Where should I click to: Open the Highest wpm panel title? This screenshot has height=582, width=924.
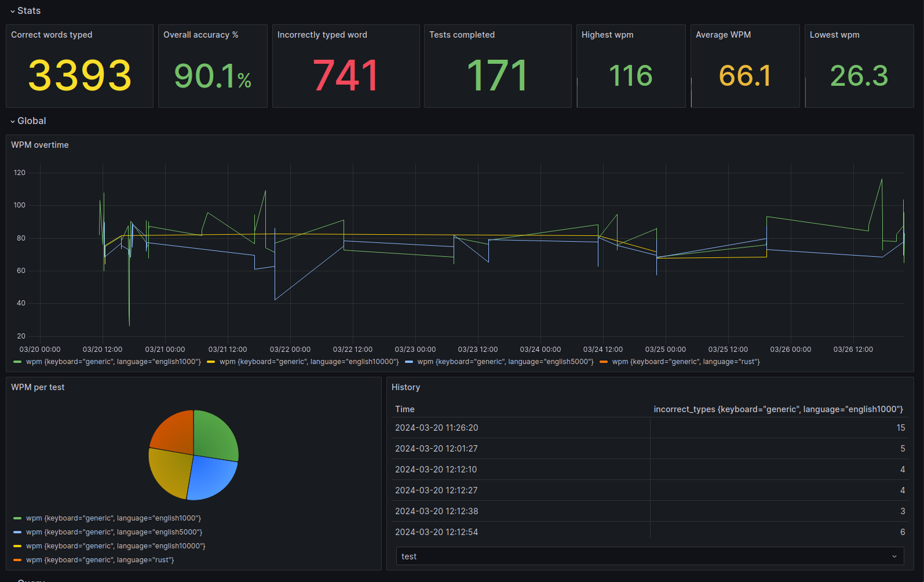tap(607, 35)
